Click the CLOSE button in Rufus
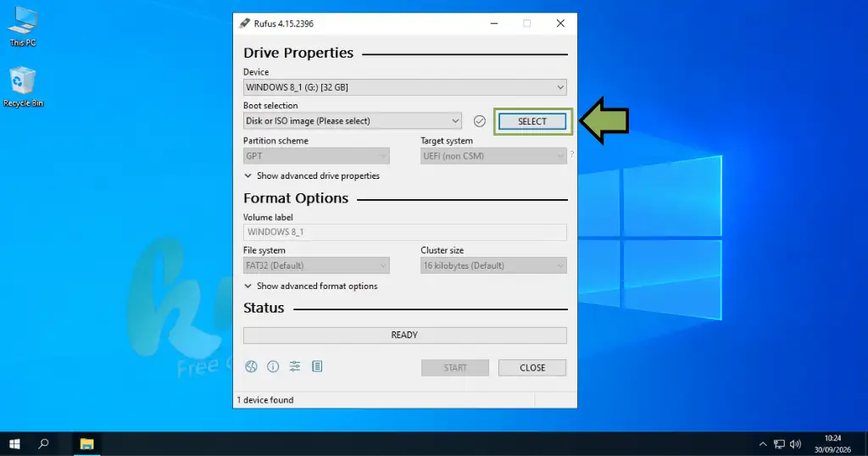The height and width of the screenshot is (456, 868). tap(532, 368)
